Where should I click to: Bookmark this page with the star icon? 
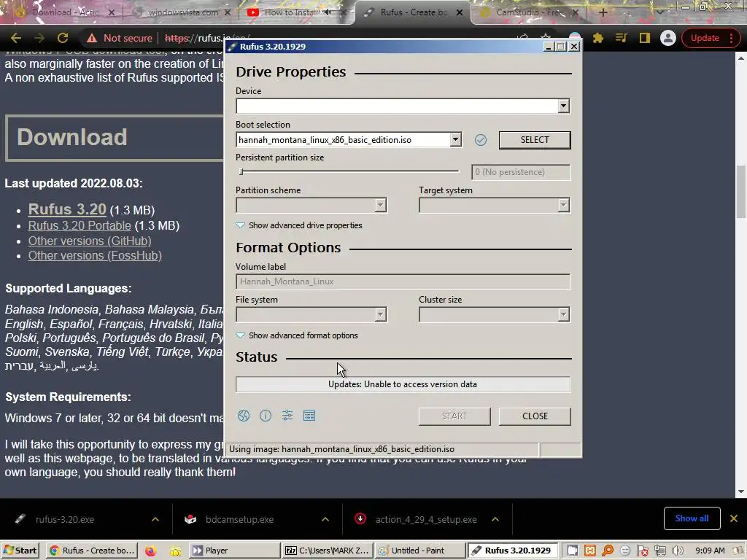(546, 37)
